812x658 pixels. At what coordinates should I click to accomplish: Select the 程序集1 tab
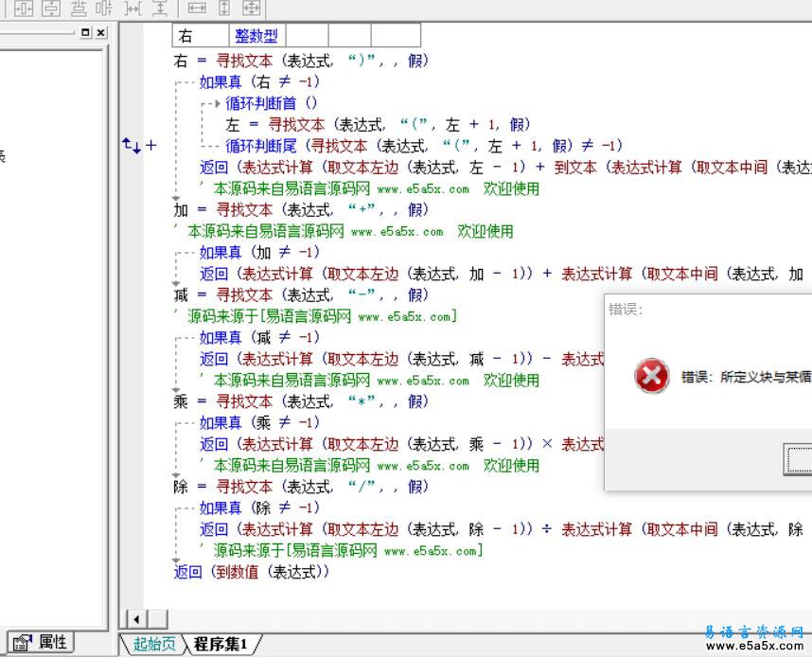click(x=221, y=645)
